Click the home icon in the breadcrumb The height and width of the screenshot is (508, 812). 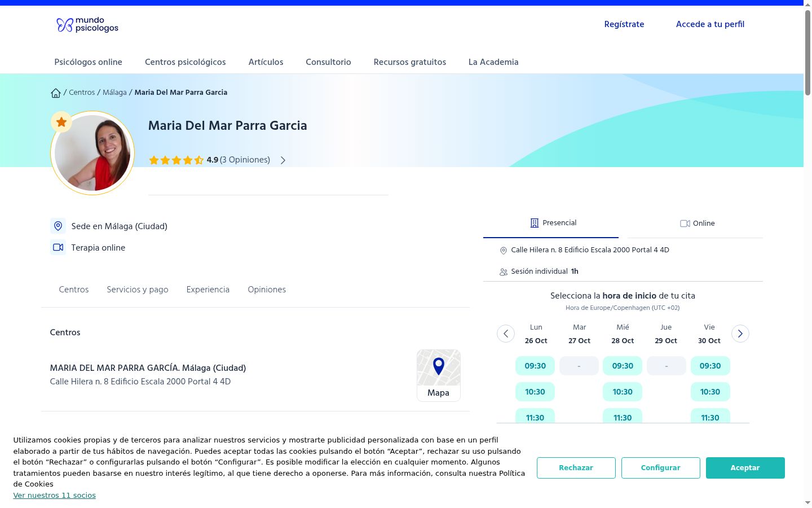click(x=56, y=93)
